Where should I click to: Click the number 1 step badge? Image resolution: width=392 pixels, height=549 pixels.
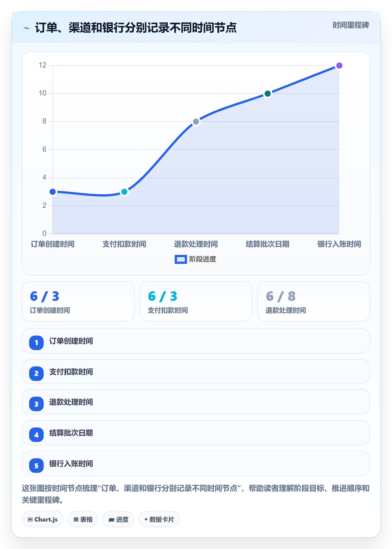pos(36,343)
